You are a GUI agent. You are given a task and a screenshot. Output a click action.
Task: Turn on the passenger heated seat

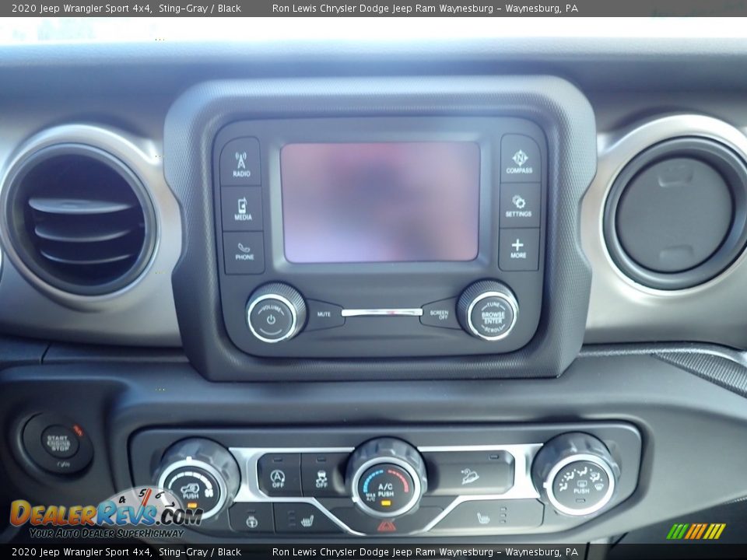tap(482, 518)
